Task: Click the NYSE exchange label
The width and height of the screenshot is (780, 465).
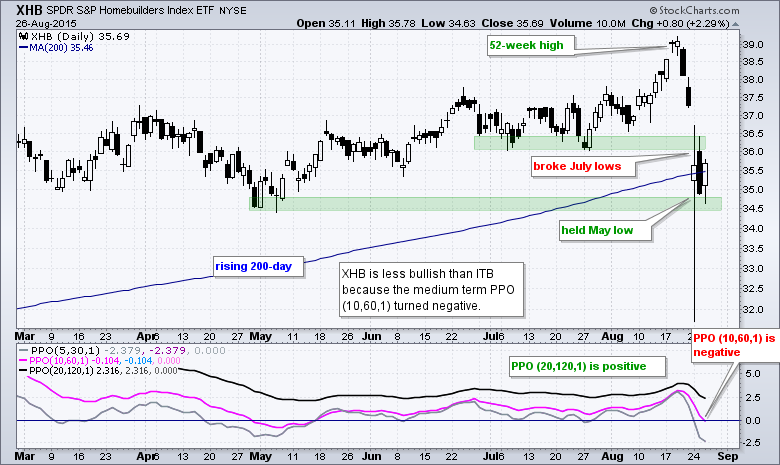Action: click(233, 10)
